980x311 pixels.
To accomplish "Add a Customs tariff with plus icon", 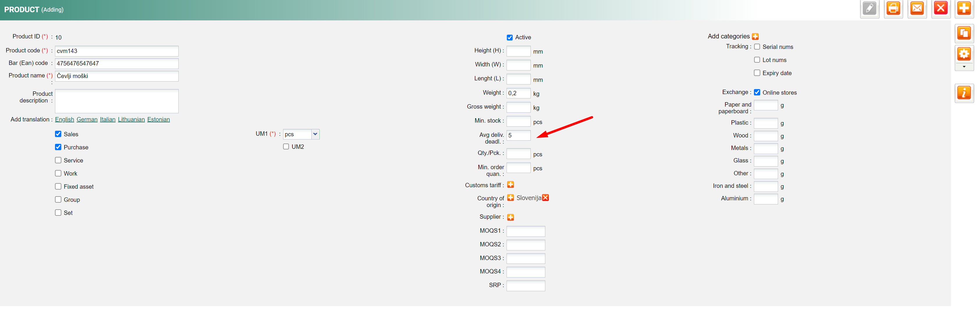I will (x=511, y=185).
